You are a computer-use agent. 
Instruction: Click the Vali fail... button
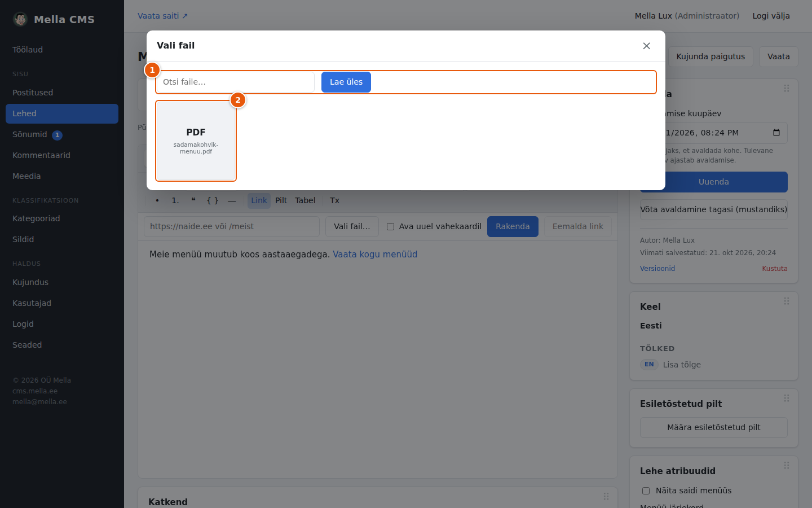tap(352, 226)
